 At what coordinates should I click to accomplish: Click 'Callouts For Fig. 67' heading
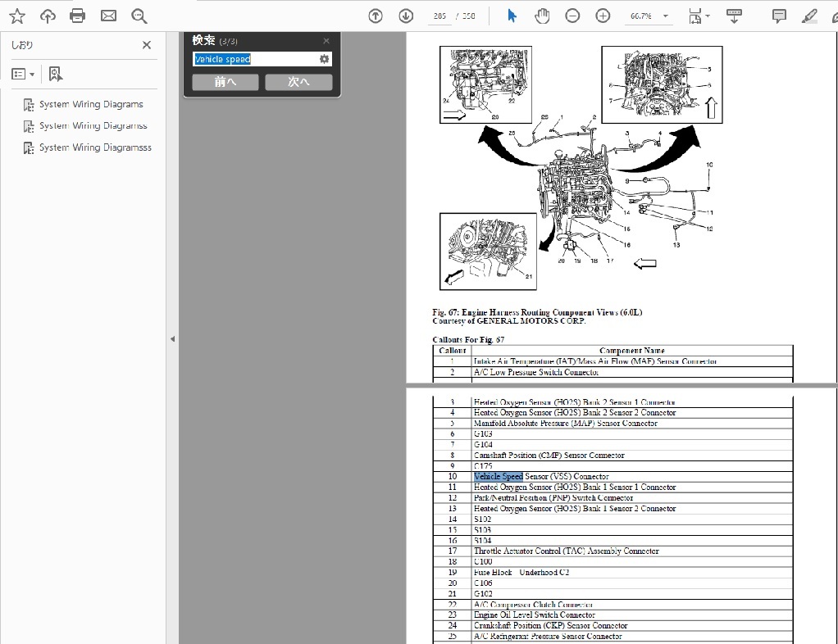point(468,340)
